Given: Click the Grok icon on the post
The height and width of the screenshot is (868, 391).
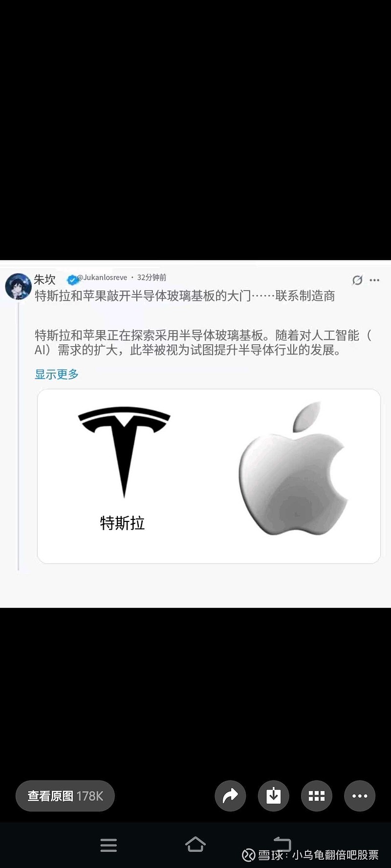Looking at the screenshot, I should tap(357, 280).
